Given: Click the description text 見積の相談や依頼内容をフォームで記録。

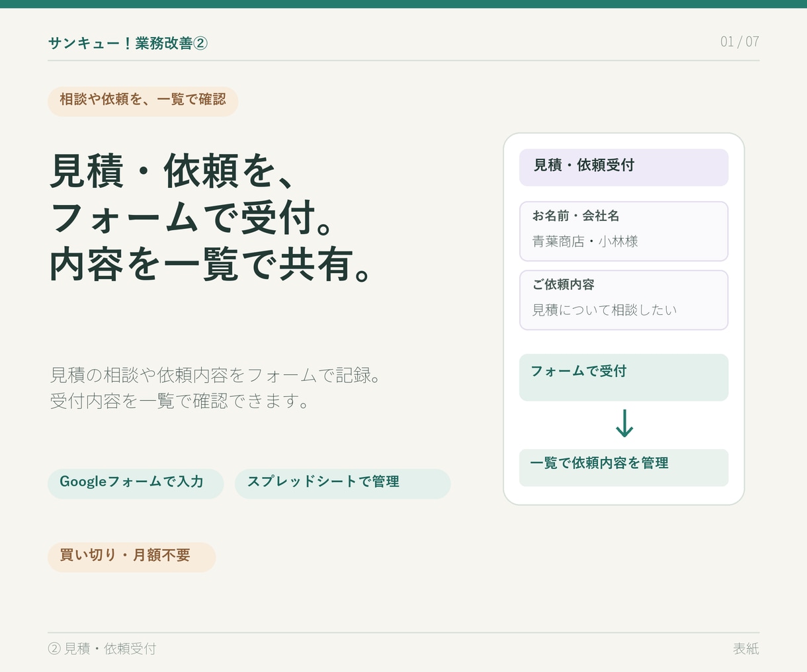Looking at the screenshot, I should tap(216, 376).
